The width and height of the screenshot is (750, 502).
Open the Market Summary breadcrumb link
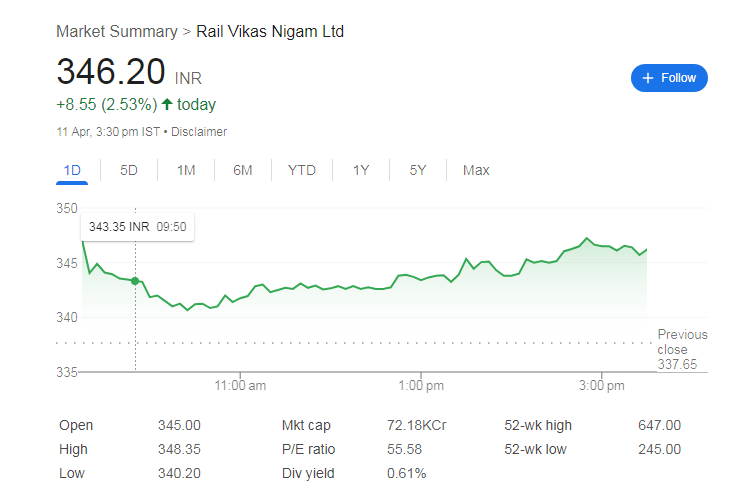[x=117, y=32]
